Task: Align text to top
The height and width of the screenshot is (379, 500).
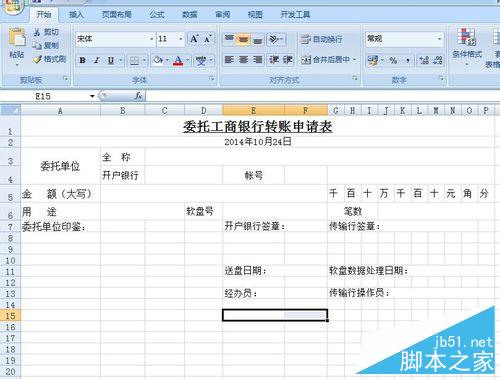Action: 229,39
